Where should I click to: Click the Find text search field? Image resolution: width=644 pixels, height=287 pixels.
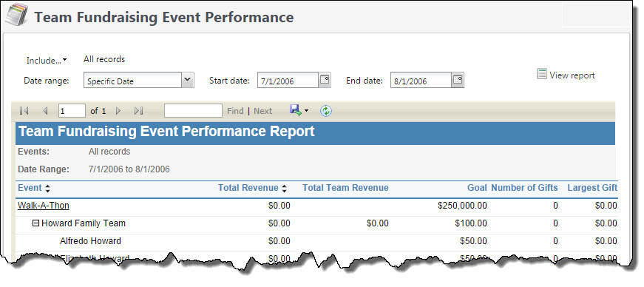193,111
